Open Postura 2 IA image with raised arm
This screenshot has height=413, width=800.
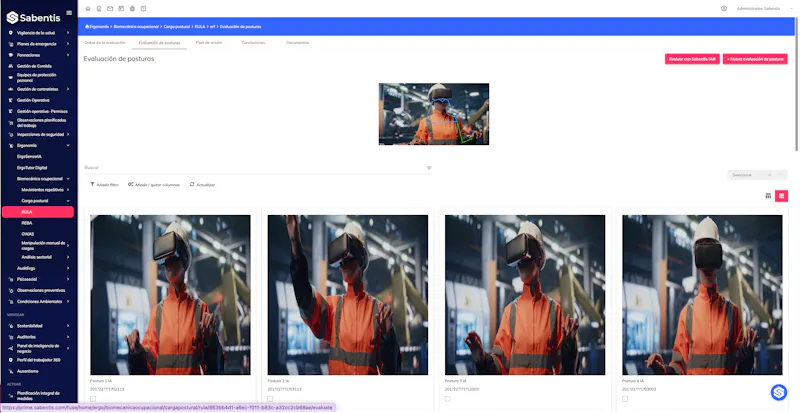[348, 295]
